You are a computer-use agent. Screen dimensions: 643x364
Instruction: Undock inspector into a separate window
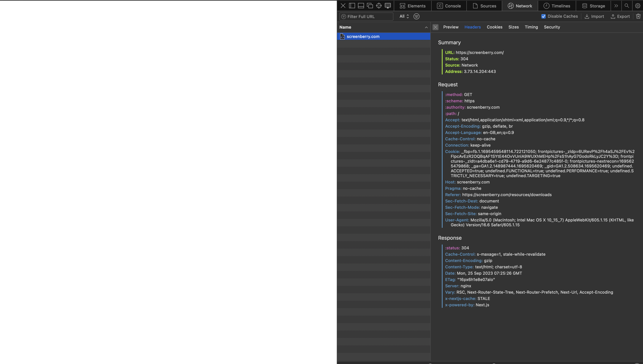click(x=370, y=6)
